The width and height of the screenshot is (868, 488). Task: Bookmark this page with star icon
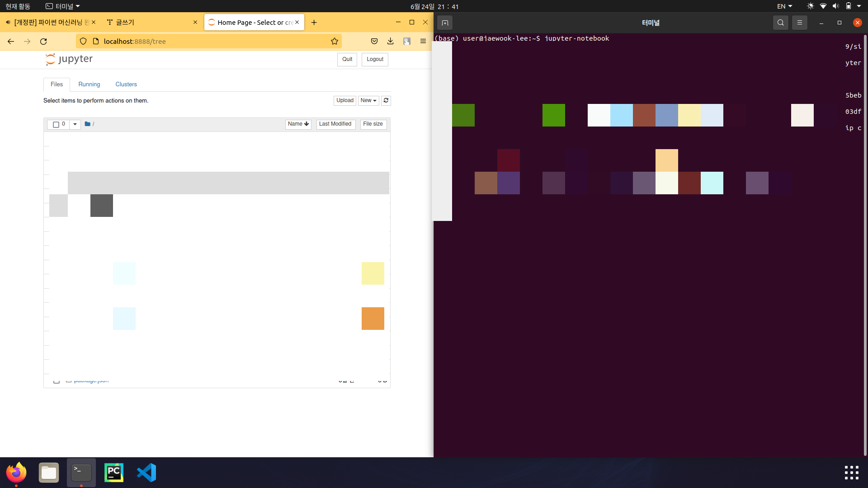click(x=335, y=41)
